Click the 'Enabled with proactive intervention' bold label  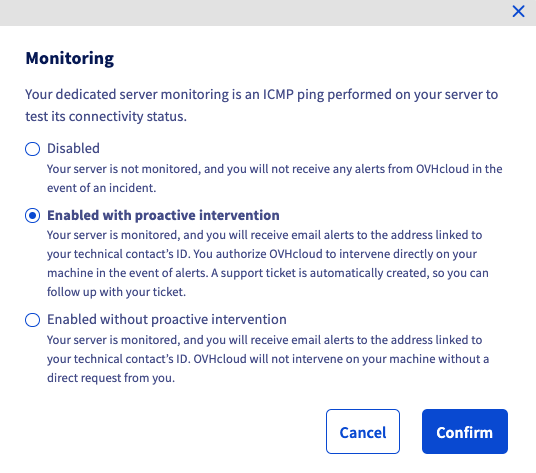pyautogui.click(x=163, y=216)
